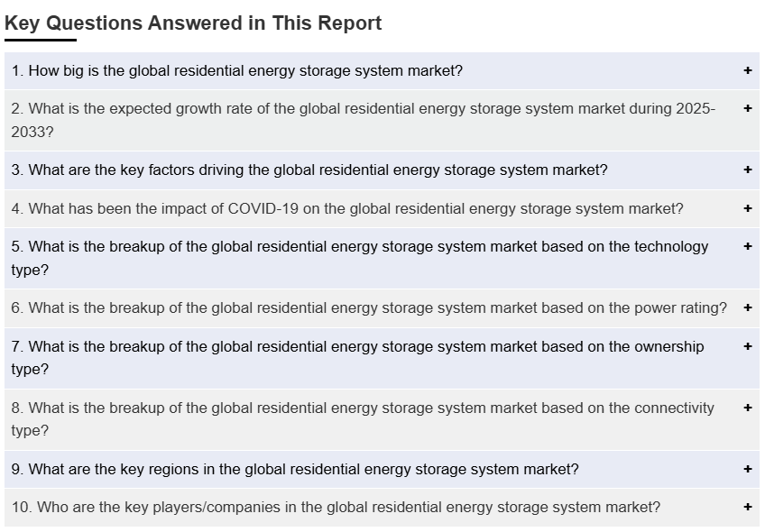Expand the key players/companies question using its plus sign
This screenshot has width=765, height=532.
pyautogui.click(x=747, y=507)
